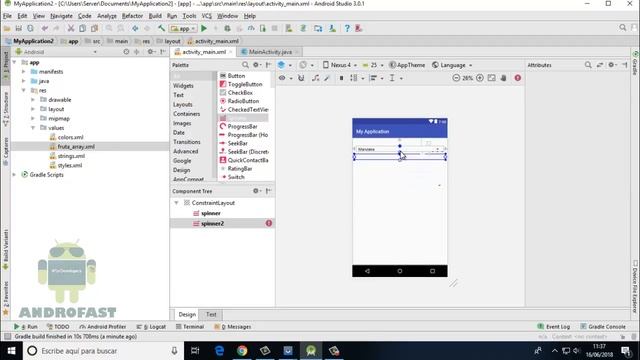This screenshot has width=640, height=360.
Task: Toggle autoconnect magnet icon
Action: point(301,78)
